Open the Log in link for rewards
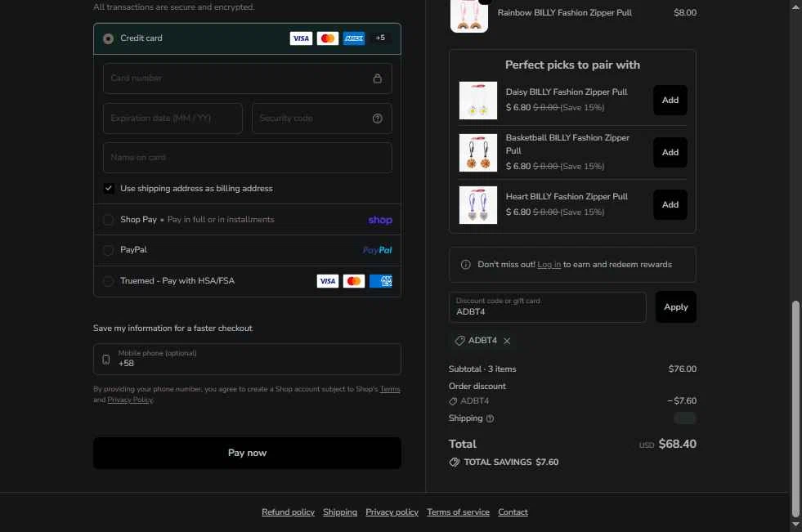The width and height of the screenshot is (802, 532). coord(549,265)
